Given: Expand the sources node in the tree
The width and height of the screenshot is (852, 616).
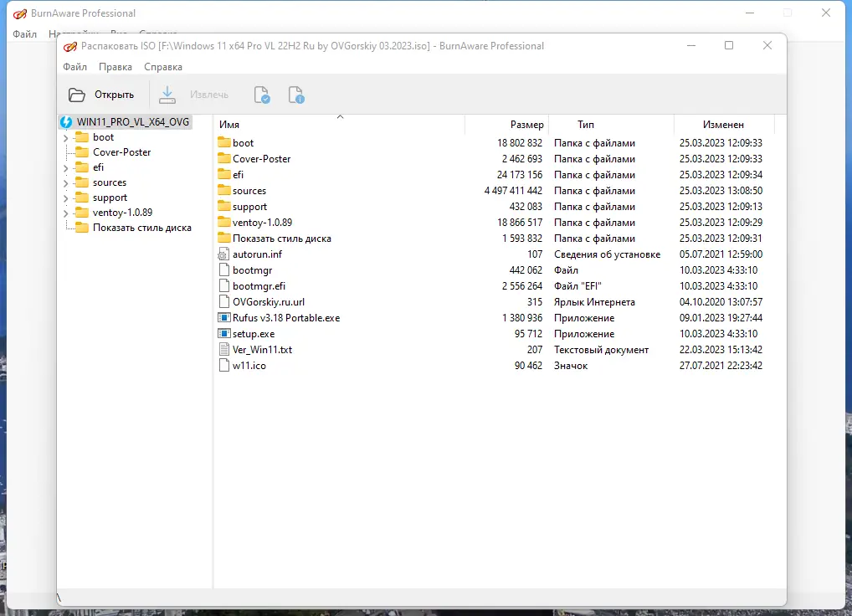Looking at the screenshot, I should [x=66, y=183].
